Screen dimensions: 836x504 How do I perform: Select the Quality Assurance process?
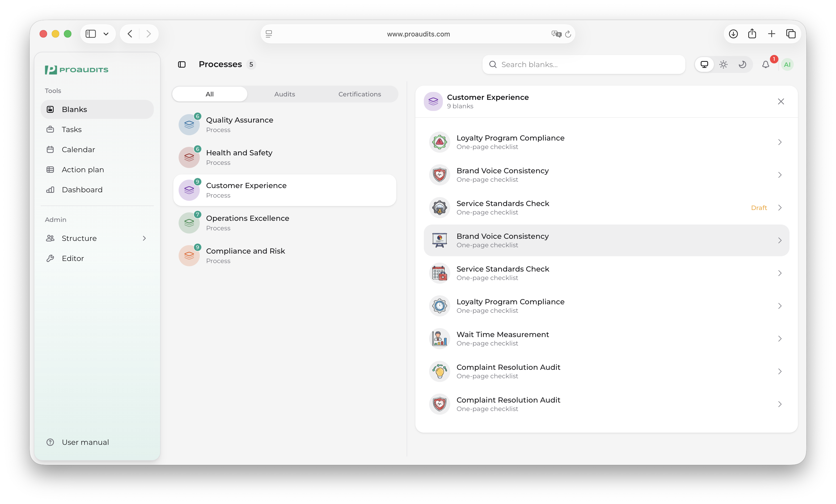click(x=285, y=124)
